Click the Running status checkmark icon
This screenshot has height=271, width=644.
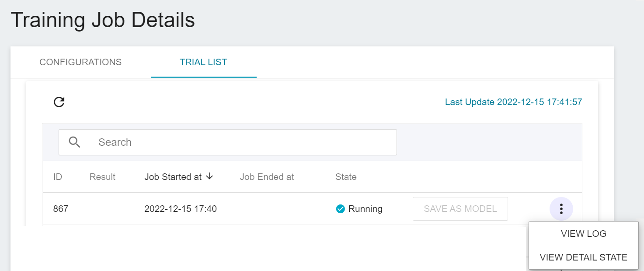coord(340,209)
